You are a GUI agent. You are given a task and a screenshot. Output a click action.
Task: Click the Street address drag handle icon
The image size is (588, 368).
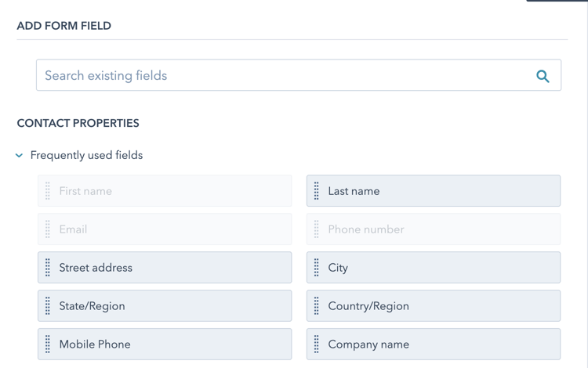[x=48, y=268]
